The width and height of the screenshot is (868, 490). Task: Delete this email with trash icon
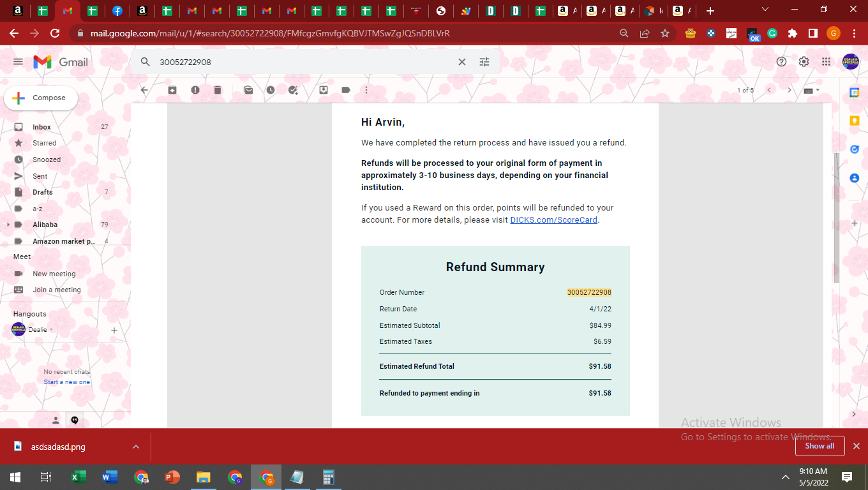coord(218,90)
